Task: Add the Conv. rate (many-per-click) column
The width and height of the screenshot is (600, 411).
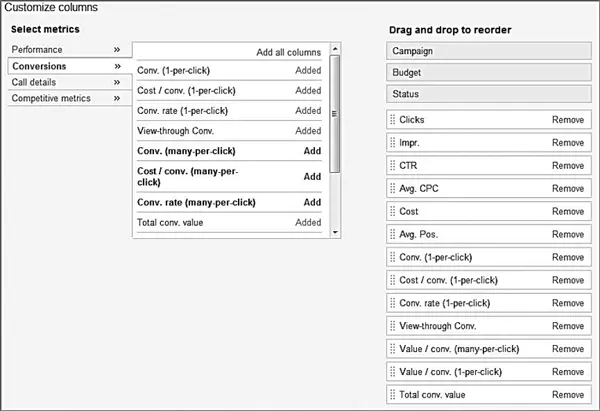Action: 312,202
